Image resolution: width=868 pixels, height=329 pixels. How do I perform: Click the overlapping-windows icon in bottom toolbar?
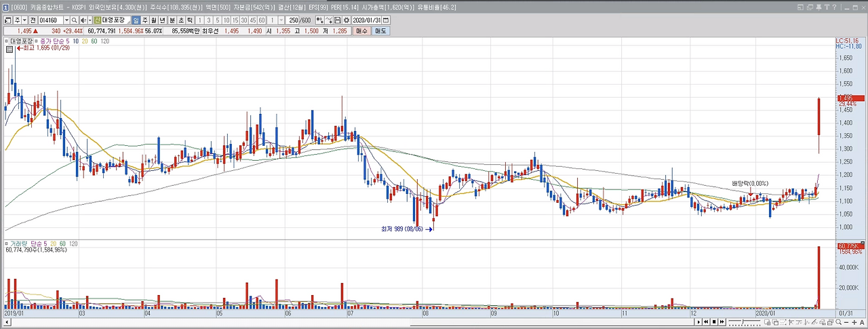pos(776,322)
